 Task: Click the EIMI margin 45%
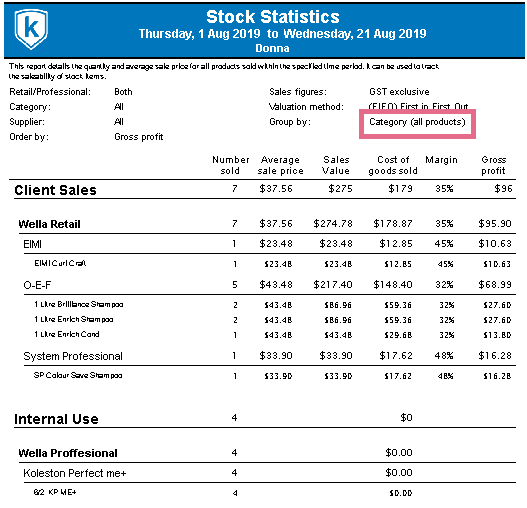[444, 243]
